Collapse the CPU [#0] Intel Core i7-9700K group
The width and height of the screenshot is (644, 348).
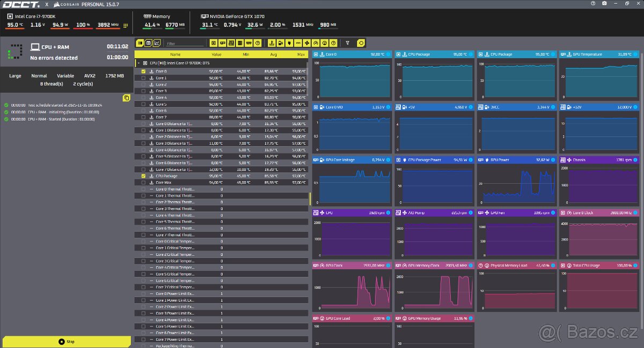point(138,63)
